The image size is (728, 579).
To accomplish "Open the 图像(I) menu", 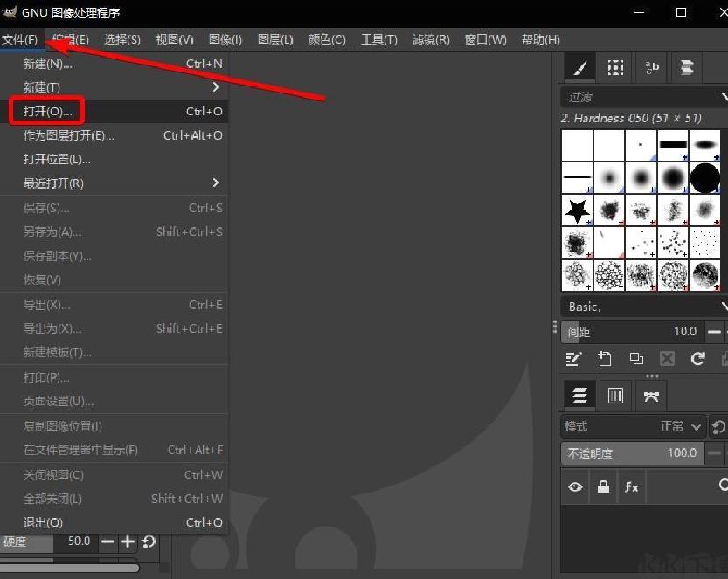I will tap(225, 39).
